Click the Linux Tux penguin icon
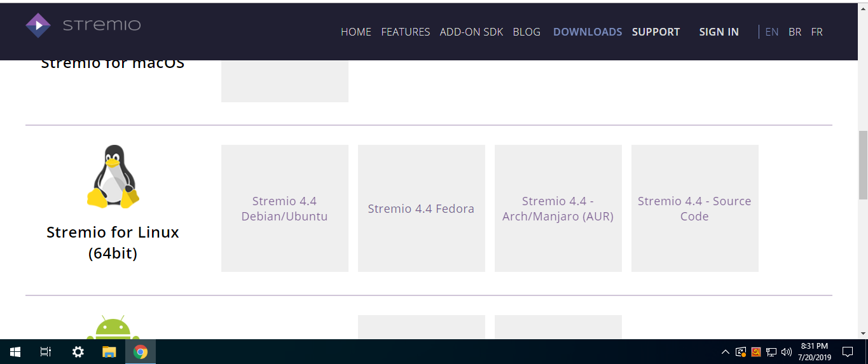The image size is (868, 364). click(x=113, y=177)
